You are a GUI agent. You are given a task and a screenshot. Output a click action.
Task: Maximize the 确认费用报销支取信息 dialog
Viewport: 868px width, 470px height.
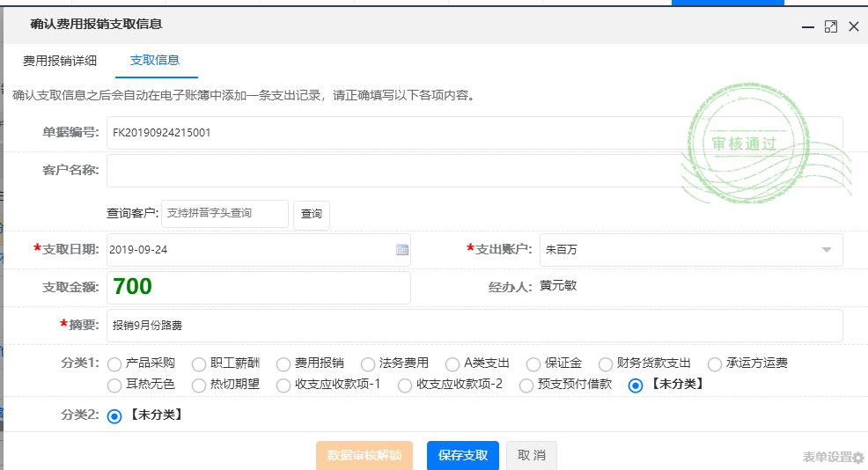[x=831, y=26]
